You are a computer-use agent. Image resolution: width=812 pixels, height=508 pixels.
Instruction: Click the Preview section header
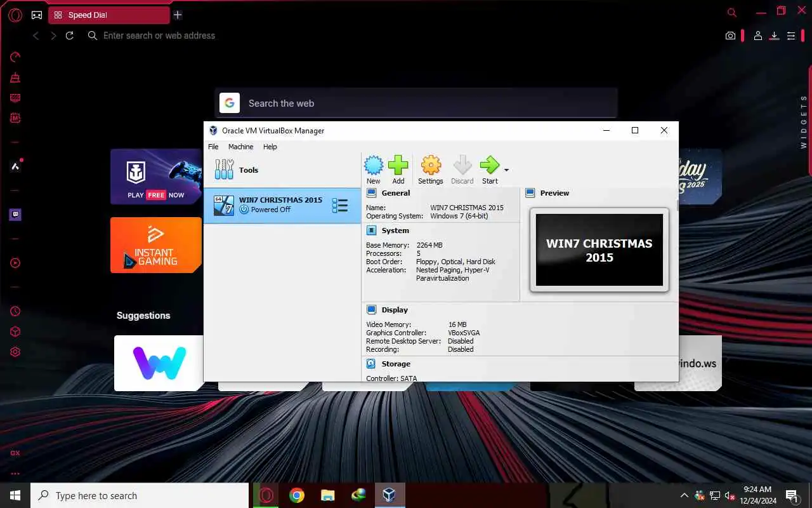tap(554, 193)
